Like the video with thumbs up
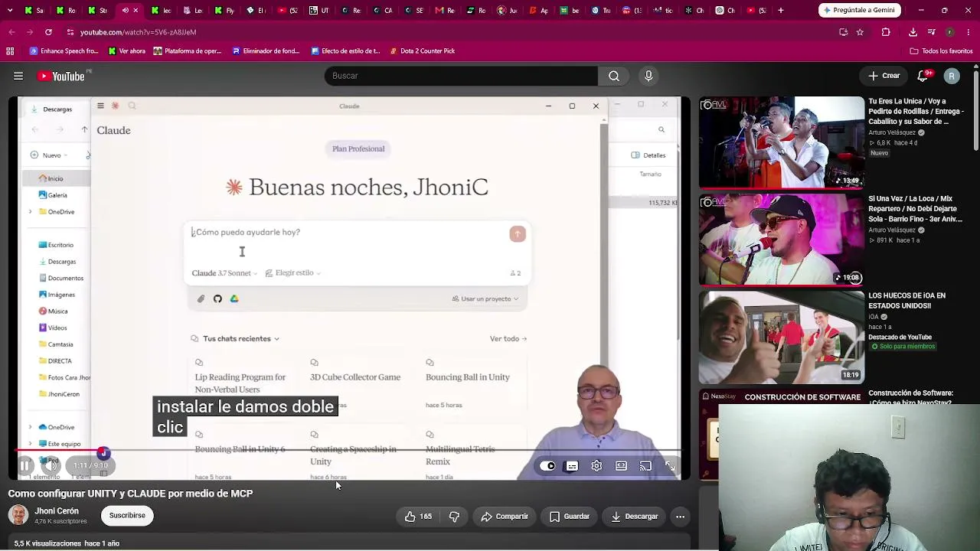 [x=418, y=517]
